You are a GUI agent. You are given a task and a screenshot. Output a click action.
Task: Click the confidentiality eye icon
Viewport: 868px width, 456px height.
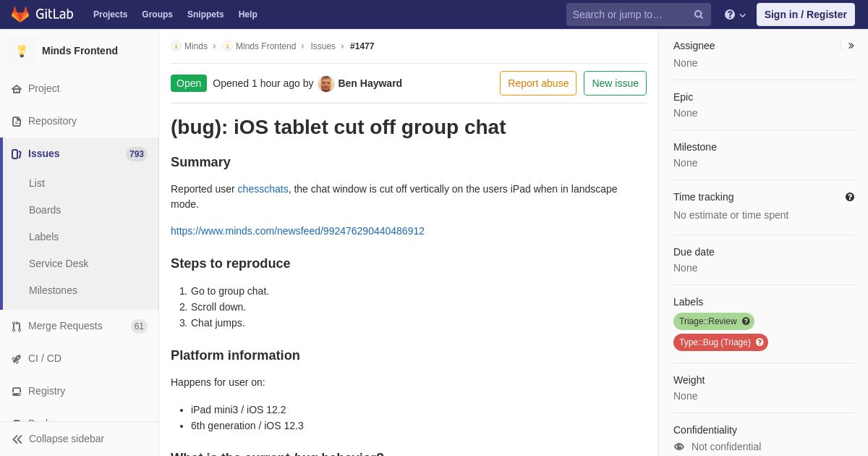point(679,447)
